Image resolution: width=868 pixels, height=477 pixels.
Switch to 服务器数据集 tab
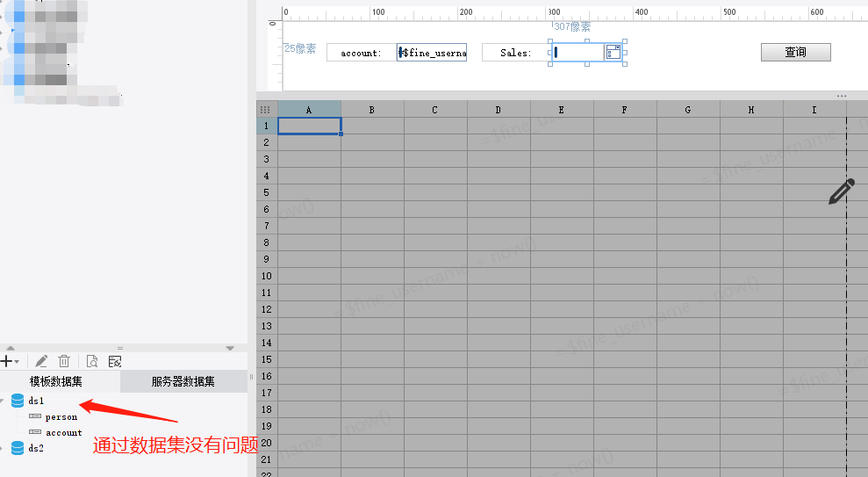pos(183,381)
